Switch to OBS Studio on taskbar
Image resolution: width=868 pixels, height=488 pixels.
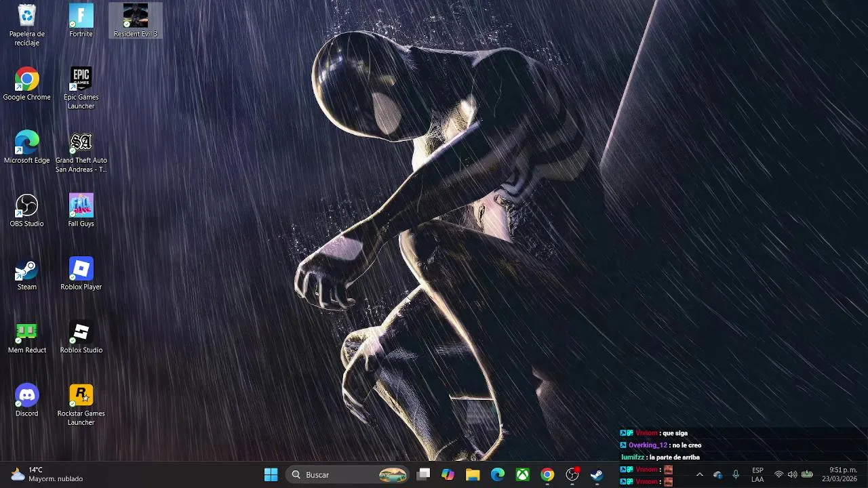click(x=572, y=474)
